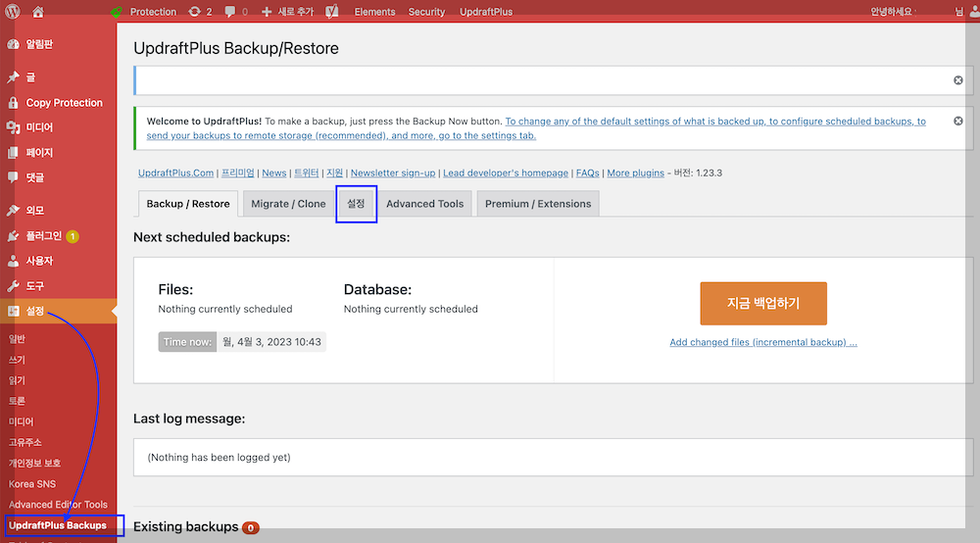This screenshot has width=980, height=543.
Task: Open the 외모 appearance menu icon
Action: (13, 210)
